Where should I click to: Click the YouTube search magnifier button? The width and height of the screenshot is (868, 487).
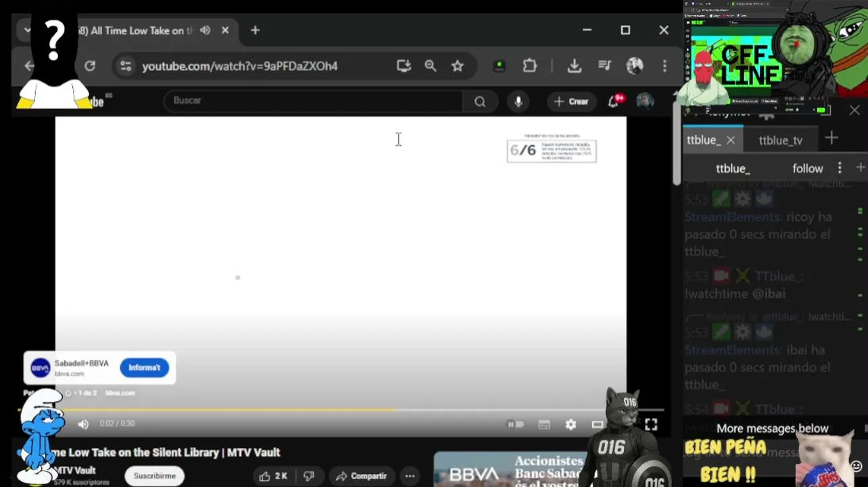tap(480, 101)
